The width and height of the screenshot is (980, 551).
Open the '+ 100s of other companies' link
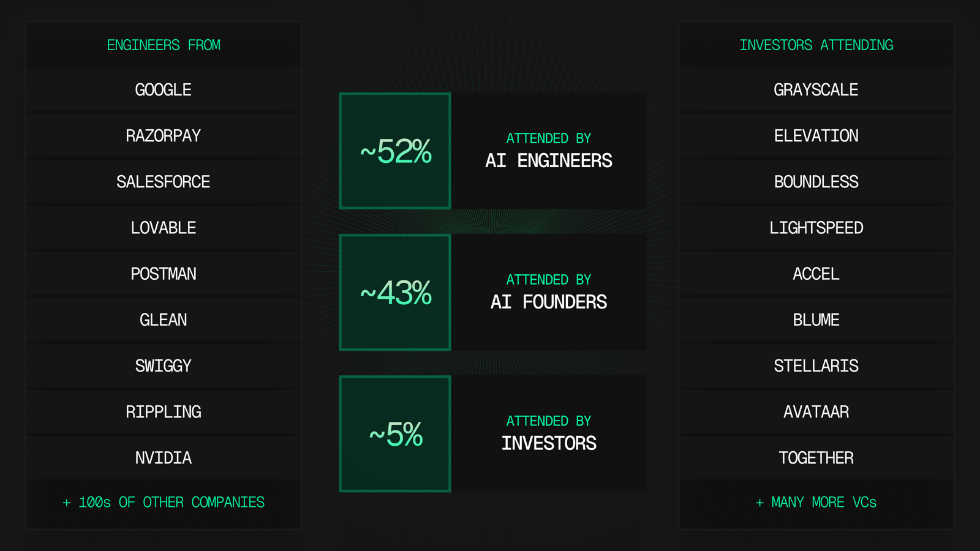pyautogui.click(x=164, y=503)
